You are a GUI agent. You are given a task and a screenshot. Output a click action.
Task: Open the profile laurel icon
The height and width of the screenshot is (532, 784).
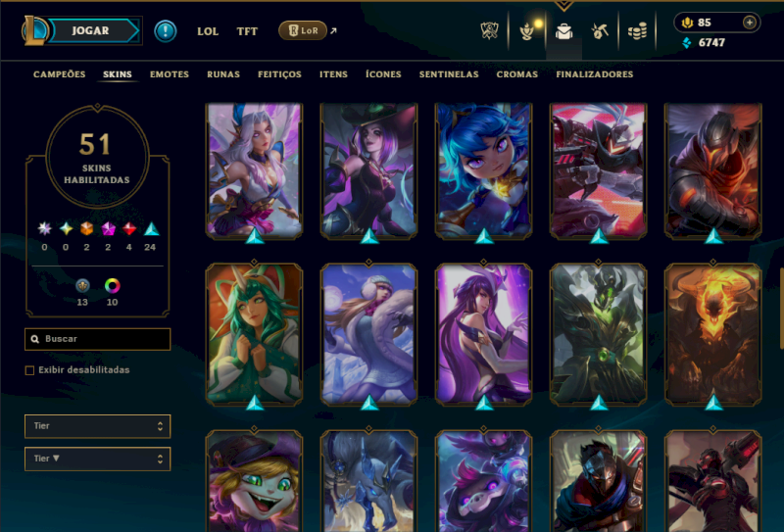pos(526,32)
